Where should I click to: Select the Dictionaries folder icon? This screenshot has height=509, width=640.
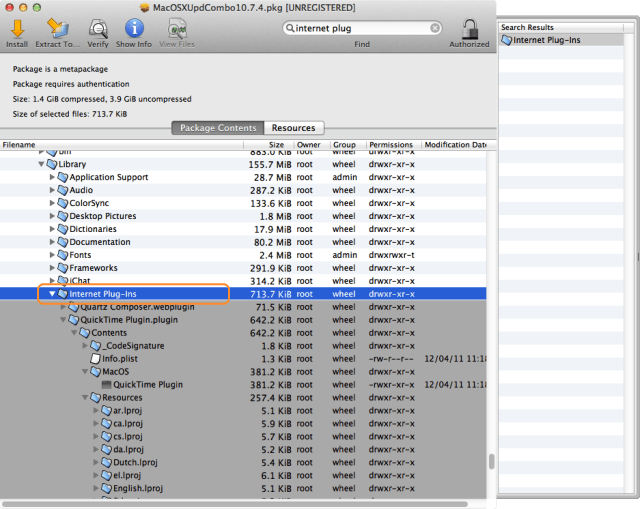point(62,229)
